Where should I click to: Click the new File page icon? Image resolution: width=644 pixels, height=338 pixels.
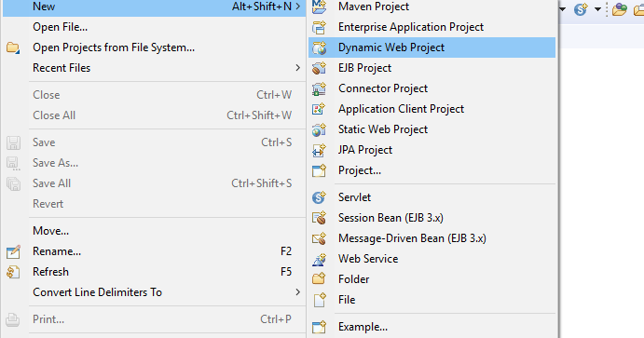click(x=319, y=300)
